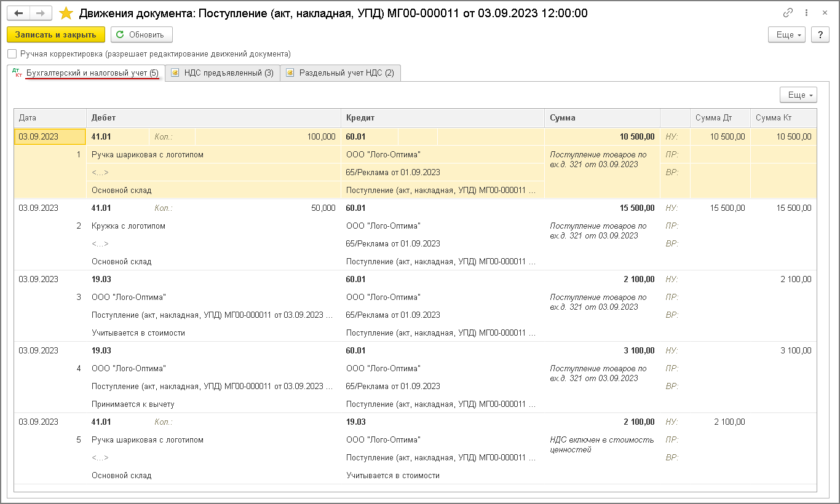Open the window options three-dot menu
The width and height of the screenshot is (840, 504).
click(x=807, y=13)
